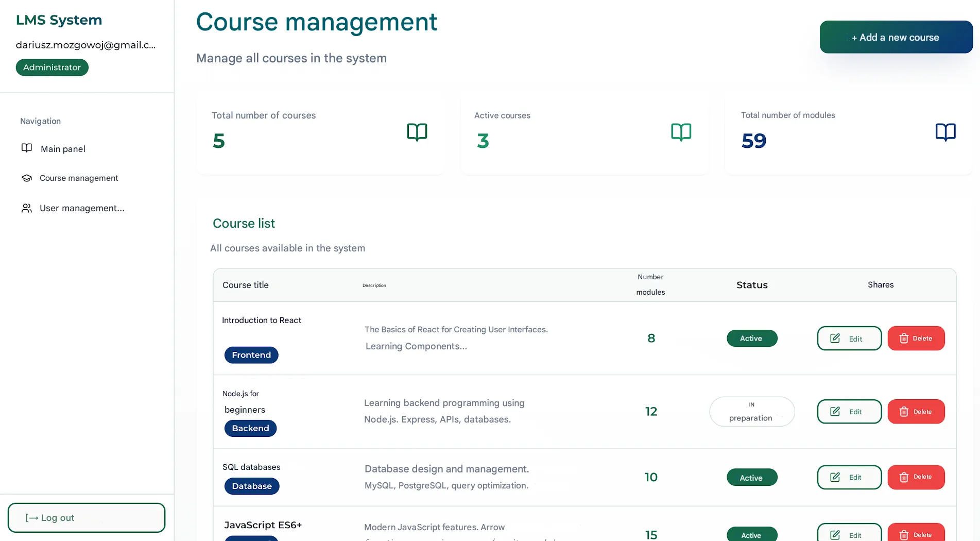Toggle Active status on the SQL databases row
The width and height of the screenshot is (980, 541).
(x=751, y=477)
